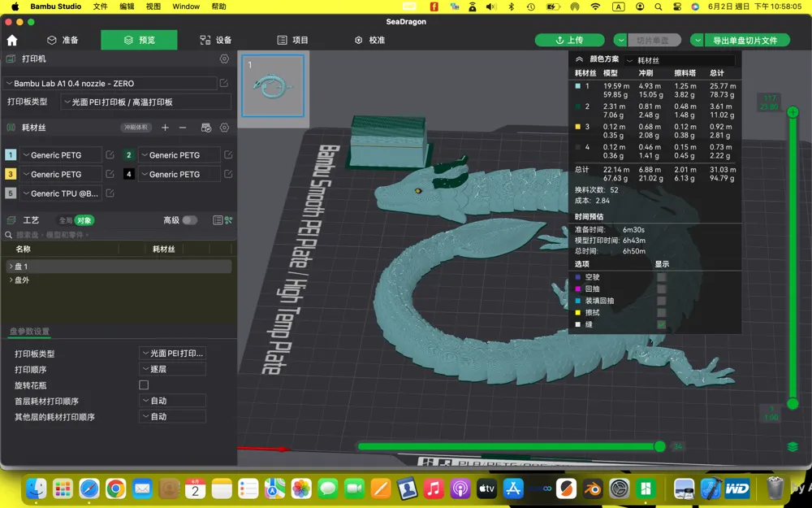
Task: Sync filament list from AMS icon
Action: coord(206,128)
